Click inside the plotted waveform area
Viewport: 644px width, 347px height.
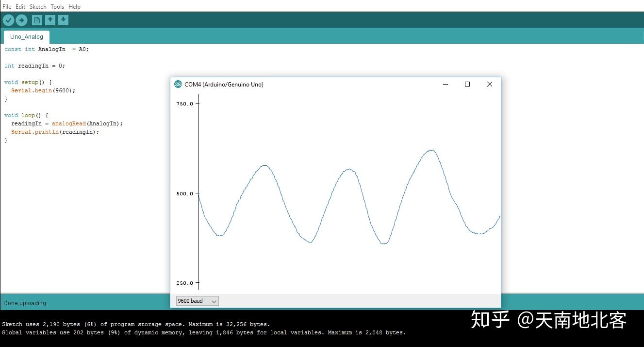(340, 194)
